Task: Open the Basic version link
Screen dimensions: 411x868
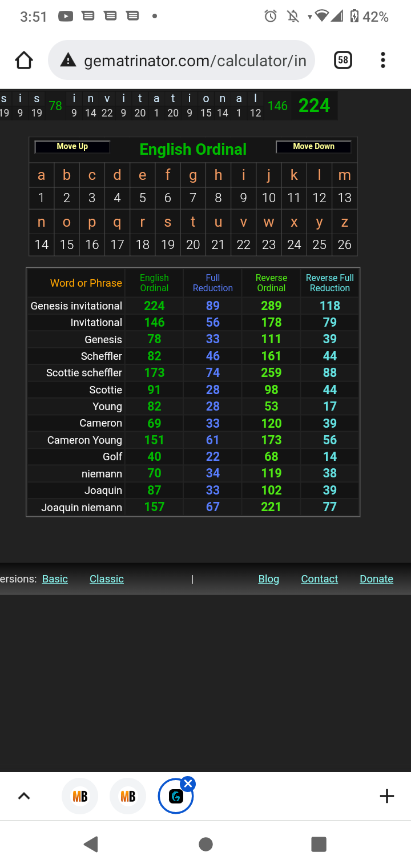Action: 55,579
